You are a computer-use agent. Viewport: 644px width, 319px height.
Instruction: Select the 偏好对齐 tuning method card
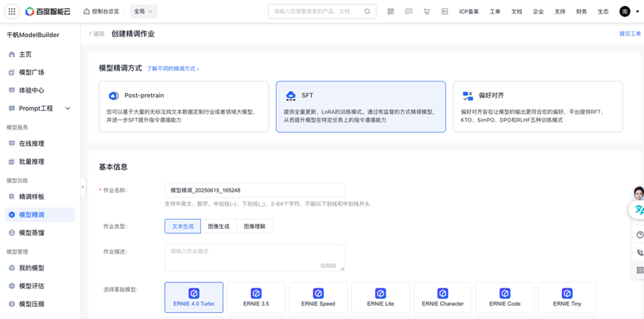coord(538,107)
